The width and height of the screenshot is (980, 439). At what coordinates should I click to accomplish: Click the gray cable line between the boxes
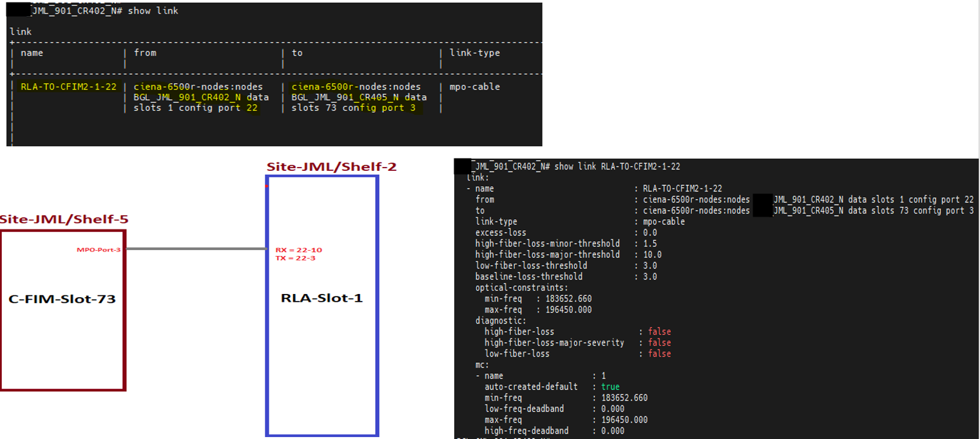196,249
